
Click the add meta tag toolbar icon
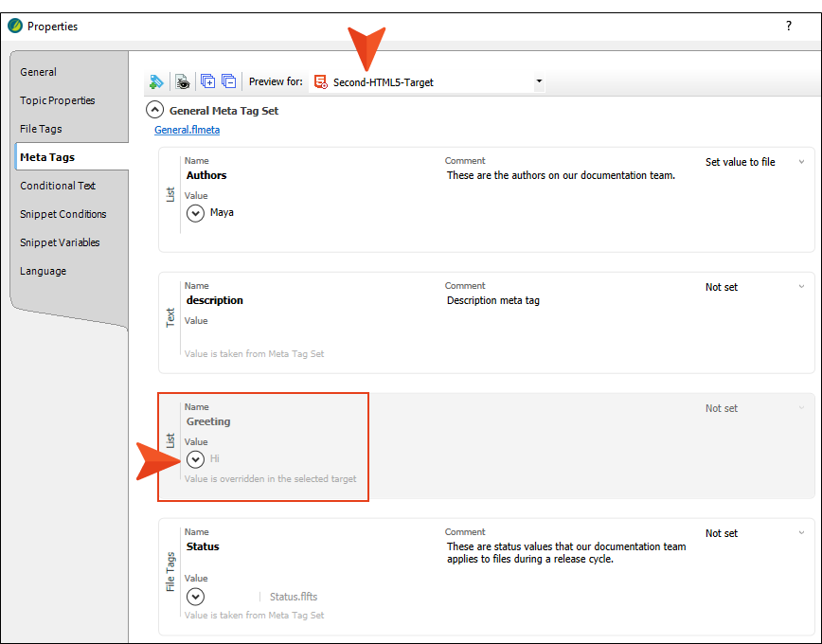pyautogui.click(x=156, y=81)
